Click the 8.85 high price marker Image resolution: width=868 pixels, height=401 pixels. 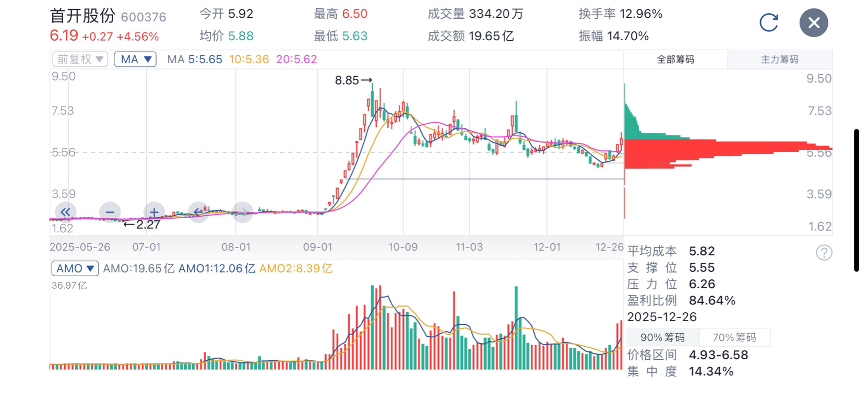[x=353, y=80]
